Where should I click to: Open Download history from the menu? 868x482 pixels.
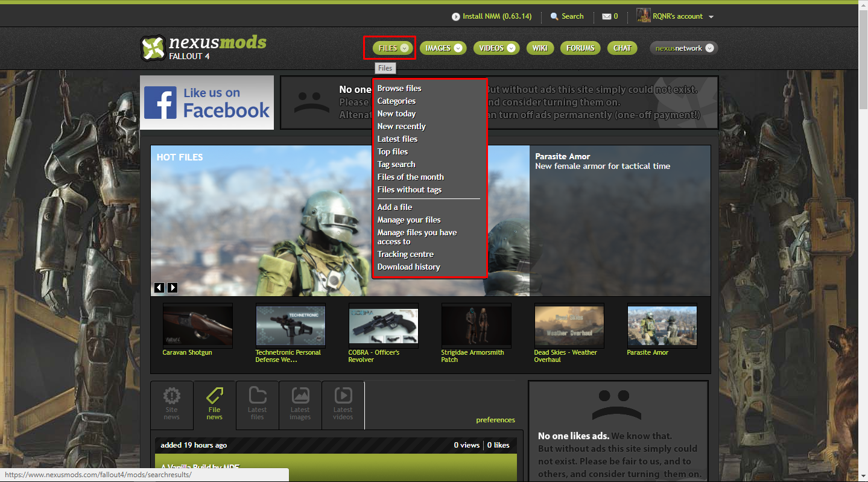(x=408, y=267)
